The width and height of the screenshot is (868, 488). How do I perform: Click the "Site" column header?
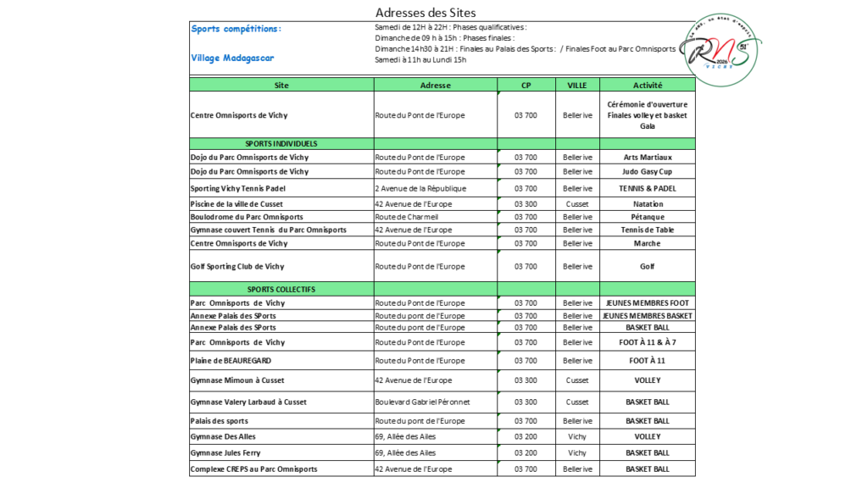(281, 85)
